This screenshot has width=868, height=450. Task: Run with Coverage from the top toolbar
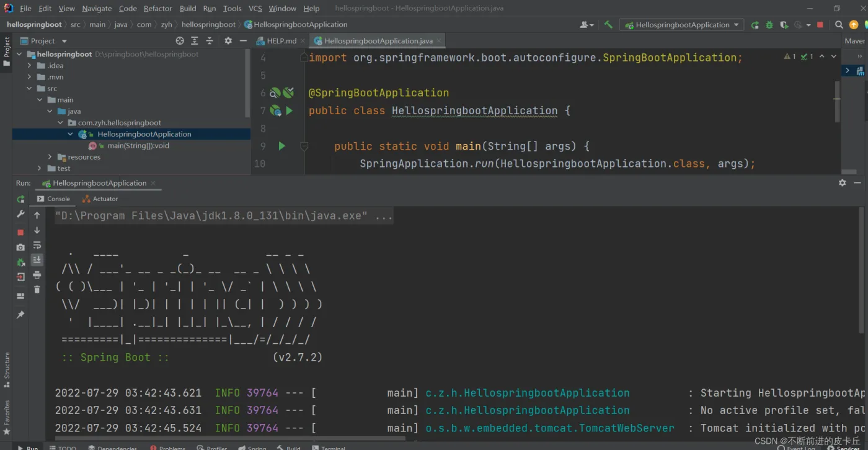784,25
